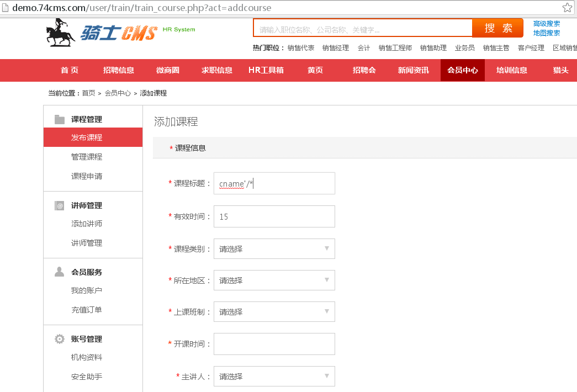
Task: Focus the job search input field
Action: tap(363, 28)
